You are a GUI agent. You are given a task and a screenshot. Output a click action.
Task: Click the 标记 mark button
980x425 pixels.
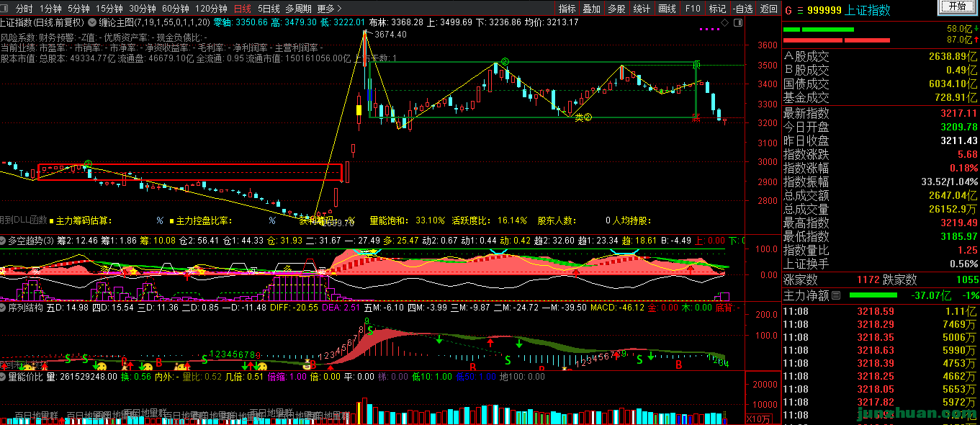[x=717, y=9]
